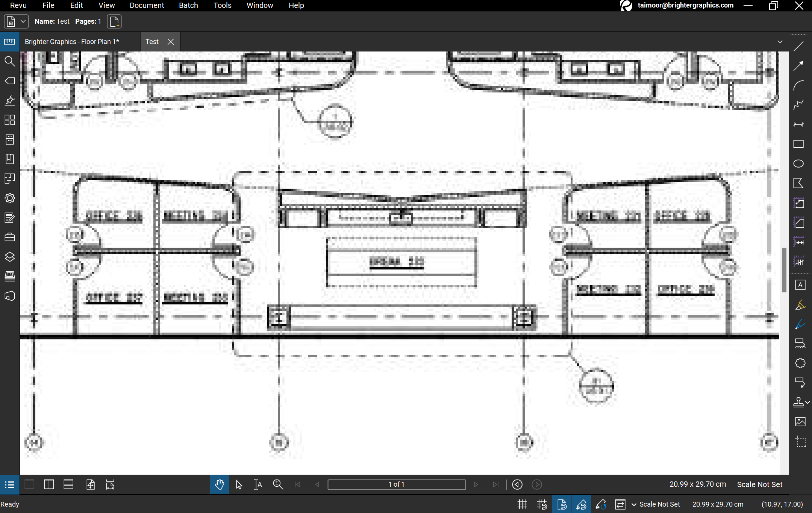
Task: Click page number input field
Action: [x=397, y=484]
